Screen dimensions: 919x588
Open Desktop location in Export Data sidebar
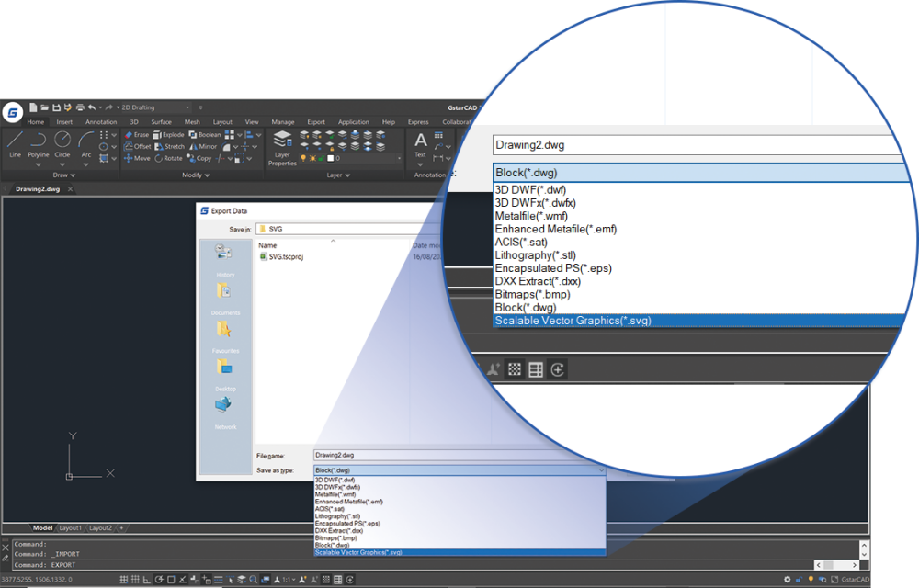pyautogui.click(x=225, y=375)
